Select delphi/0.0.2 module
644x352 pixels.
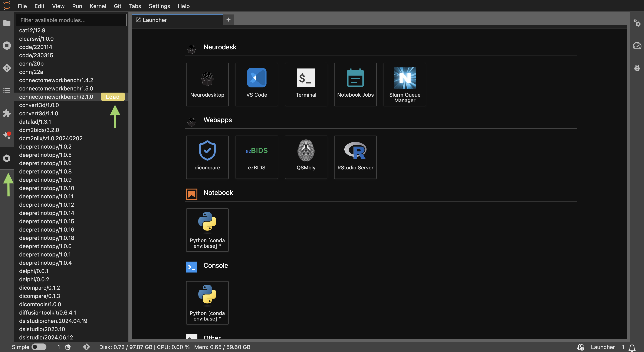34,279
